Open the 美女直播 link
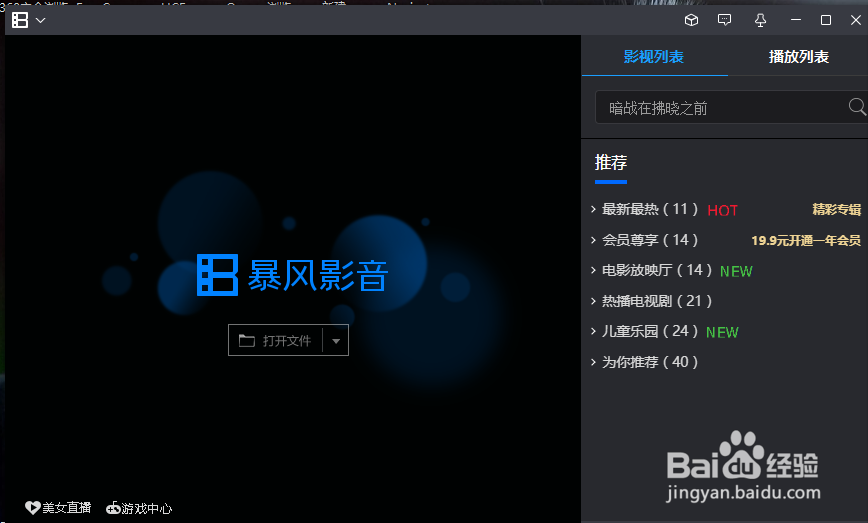The height and width of the screenshot is (523, 868). point(59,508)
